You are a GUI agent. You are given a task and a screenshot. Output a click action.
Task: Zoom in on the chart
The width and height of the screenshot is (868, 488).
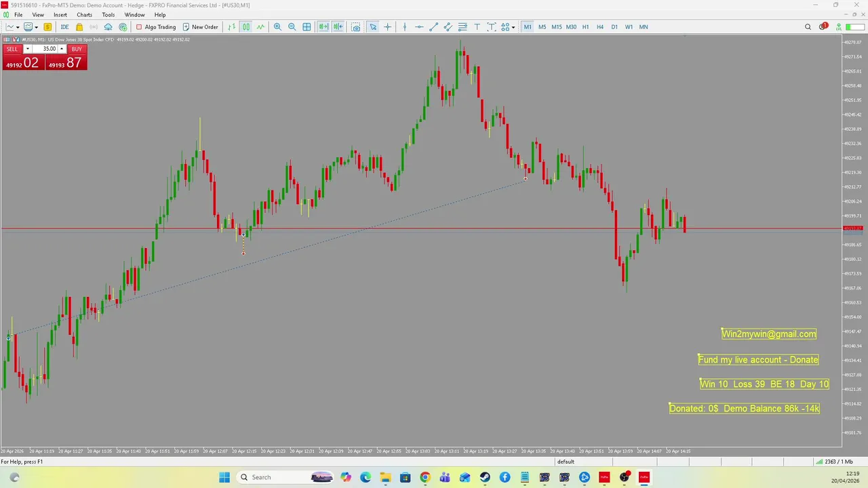(x=277, y=27)
